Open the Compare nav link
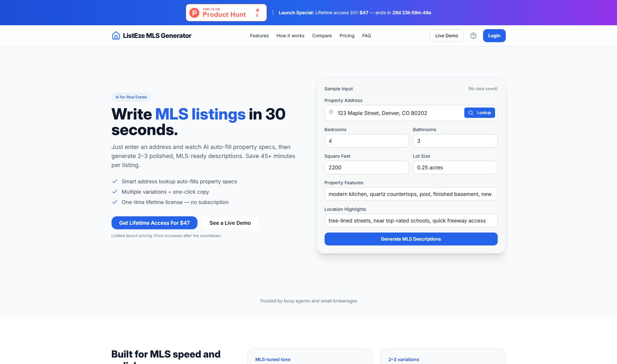Screen dimensions: 617x364 [322, 36]
